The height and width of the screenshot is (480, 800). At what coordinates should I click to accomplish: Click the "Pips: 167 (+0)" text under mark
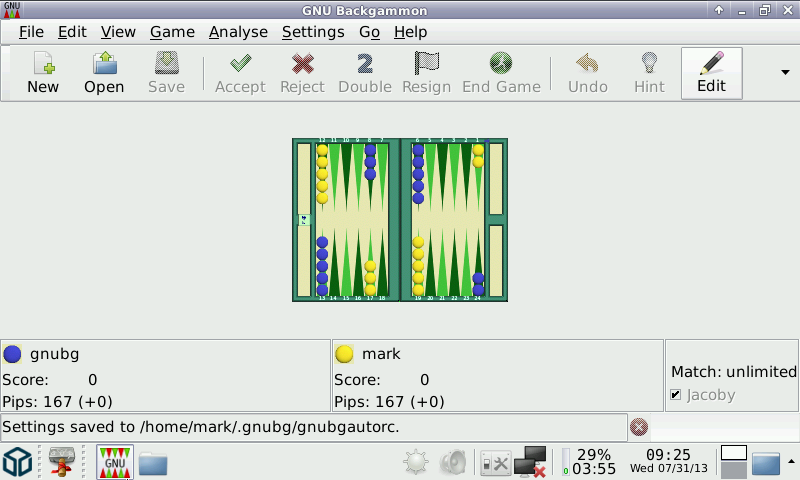(389, 402)
